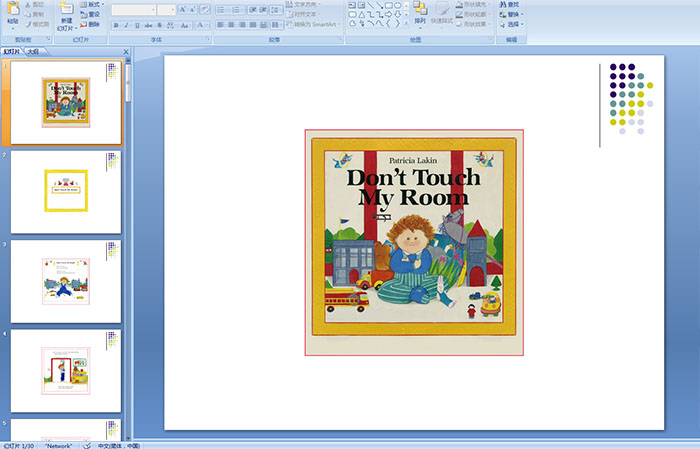Screen dimensions: 700x449
Task: Click the Increase Indent icon
Action: pos(263,10)
